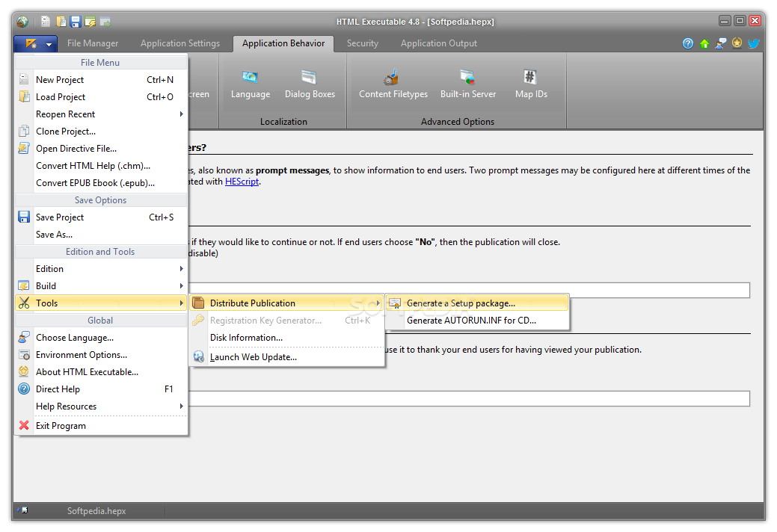Select Launch Web Update menu item
This screenshot has height=532, width=777.
pyautogui.click(x=286, y=357)
